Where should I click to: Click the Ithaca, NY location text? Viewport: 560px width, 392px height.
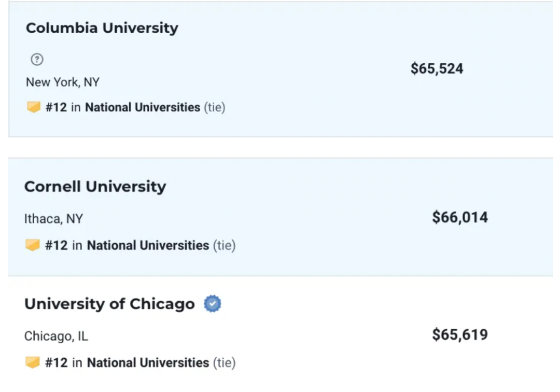point(53,218)
